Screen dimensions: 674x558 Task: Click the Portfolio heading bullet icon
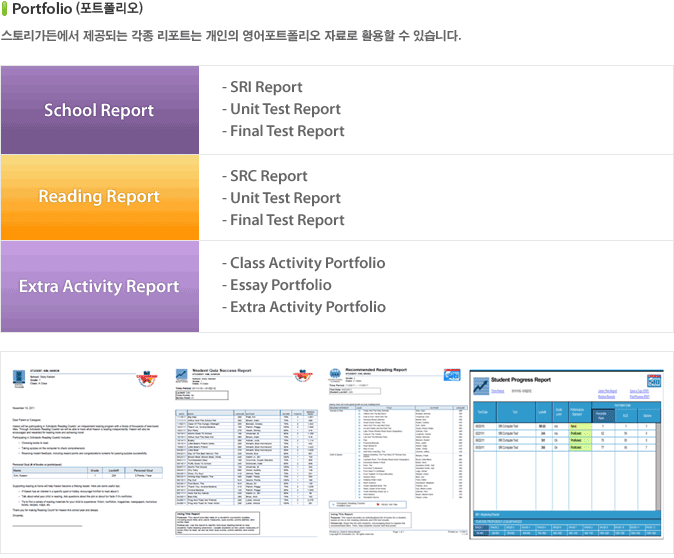tap(6, 9)
